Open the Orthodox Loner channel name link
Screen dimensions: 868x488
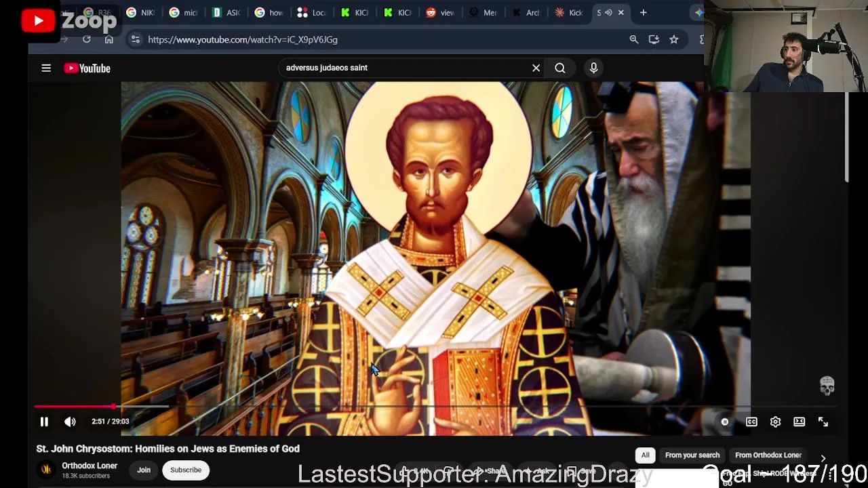point(90,466)
